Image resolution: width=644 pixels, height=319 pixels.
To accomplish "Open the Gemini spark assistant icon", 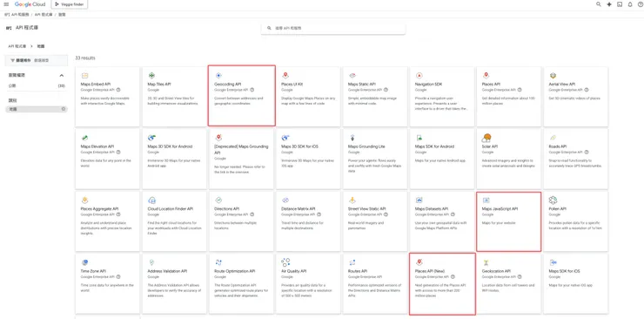I will 609,4.
